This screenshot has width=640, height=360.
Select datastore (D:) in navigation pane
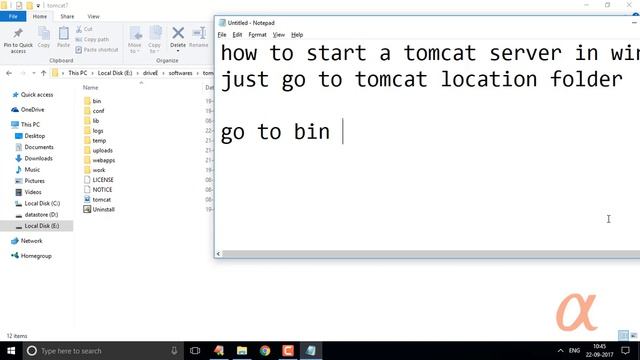pos(41,214)
